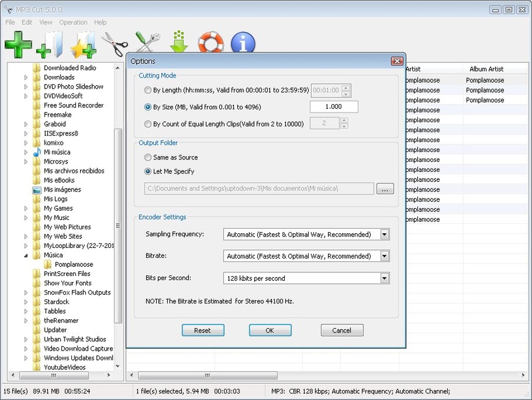The width and height of the screenshot is (532, 400).
Task: Click the folder tree vertical scrollbar thumb
Action: tap(118, 225)
